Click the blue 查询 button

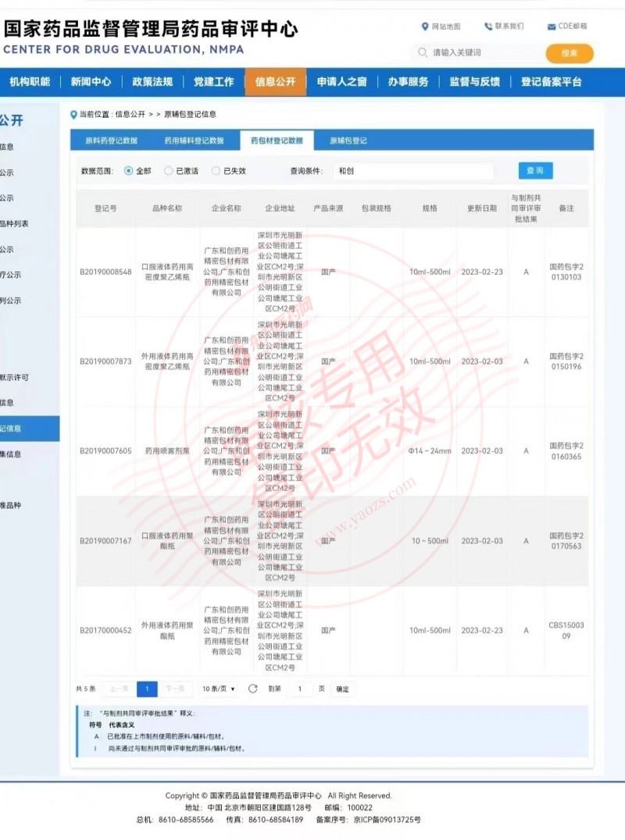535,171
